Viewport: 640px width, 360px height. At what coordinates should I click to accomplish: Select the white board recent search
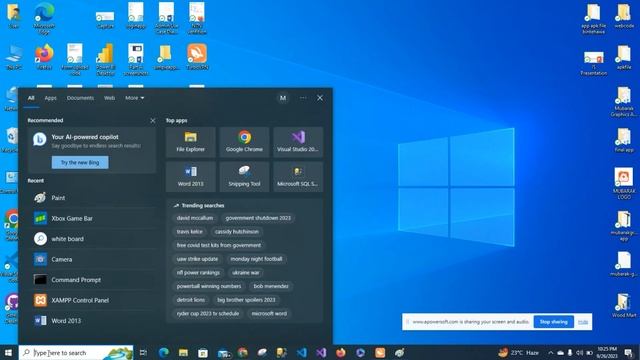93,239
